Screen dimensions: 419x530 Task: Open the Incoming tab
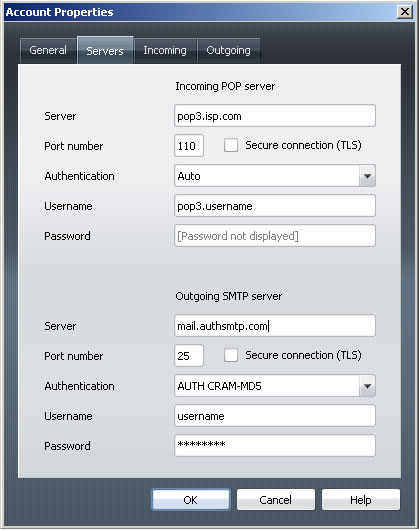tap(165, 51)
